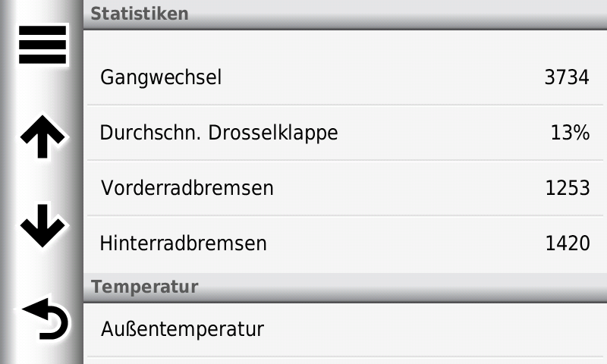Screen dimensions: 607x364
Task: Pick the Hinterradbremsen label
Action: (184, 243)
